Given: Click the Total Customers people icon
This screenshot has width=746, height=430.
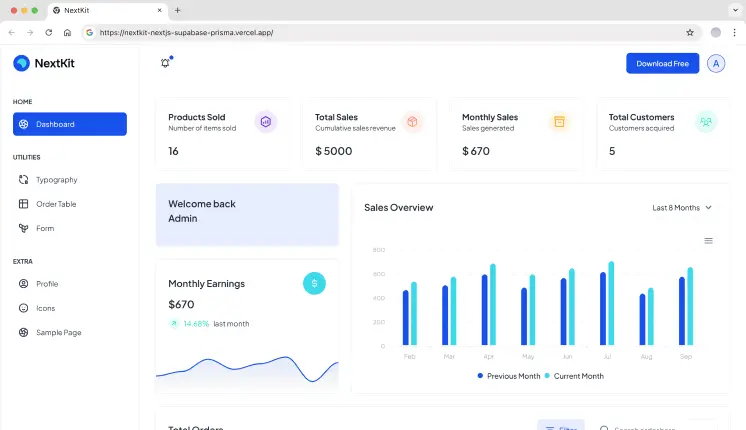Looking at the screenshot, I should tap(706, 122).
